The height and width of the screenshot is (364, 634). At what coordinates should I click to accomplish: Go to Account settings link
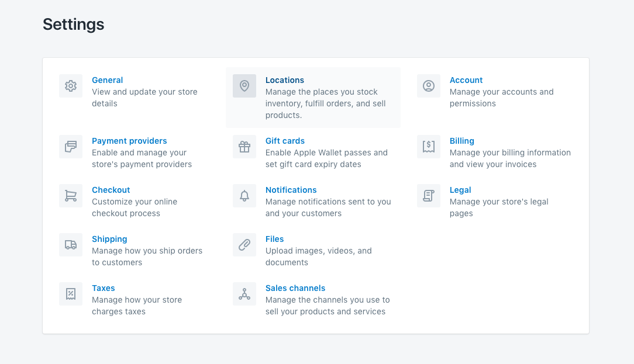(466, 80)
